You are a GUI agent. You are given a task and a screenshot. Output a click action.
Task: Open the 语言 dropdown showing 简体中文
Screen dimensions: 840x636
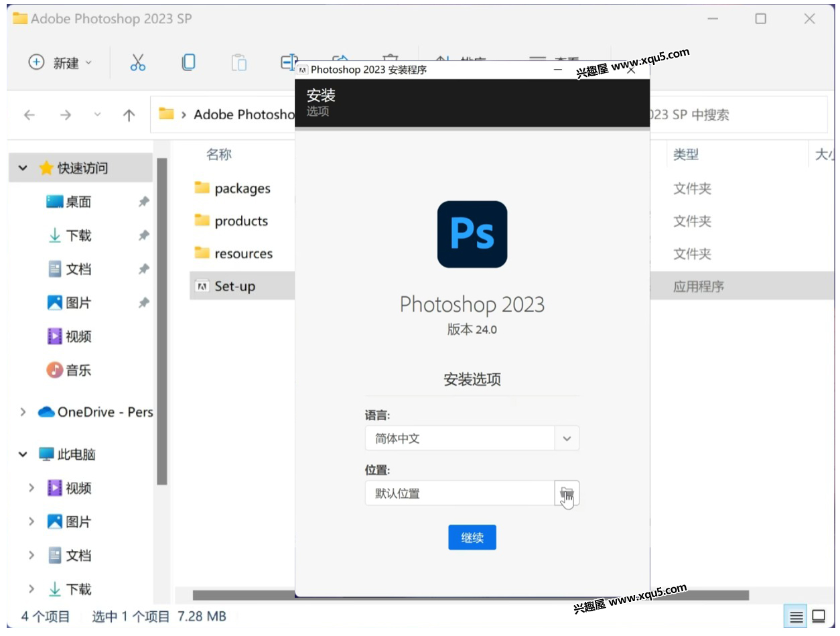tap(472, 438)
